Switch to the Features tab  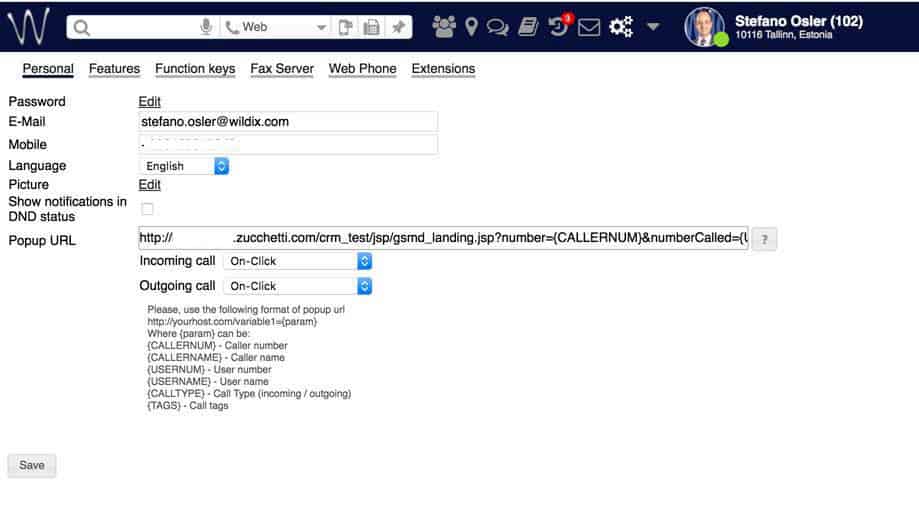coord(114,69)
